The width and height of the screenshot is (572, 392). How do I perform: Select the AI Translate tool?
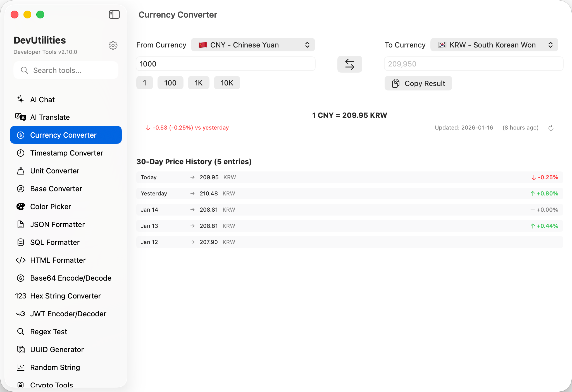pyautogui.click(x=50, y=117)
